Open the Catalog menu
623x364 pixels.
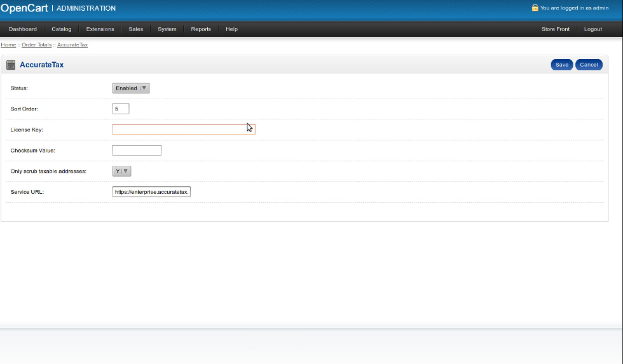pos(62,29)
